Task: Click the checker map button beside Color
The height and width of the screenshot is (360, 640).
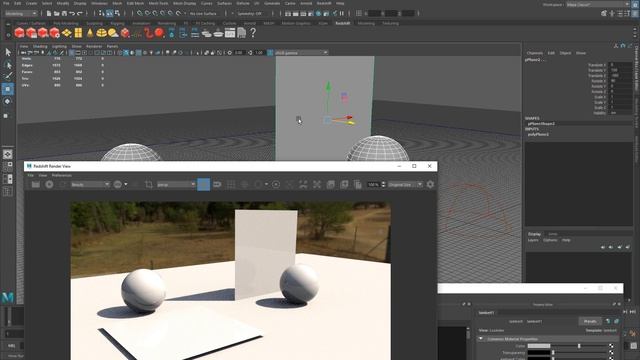Action: pos(611,346)
